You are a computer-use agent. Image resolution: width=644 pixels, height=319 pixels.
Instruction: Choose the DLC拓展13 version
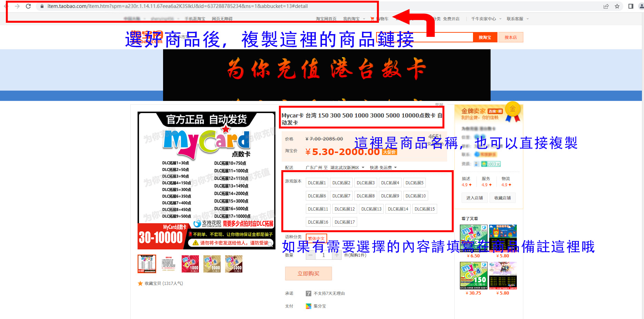(x=371, y=209)
